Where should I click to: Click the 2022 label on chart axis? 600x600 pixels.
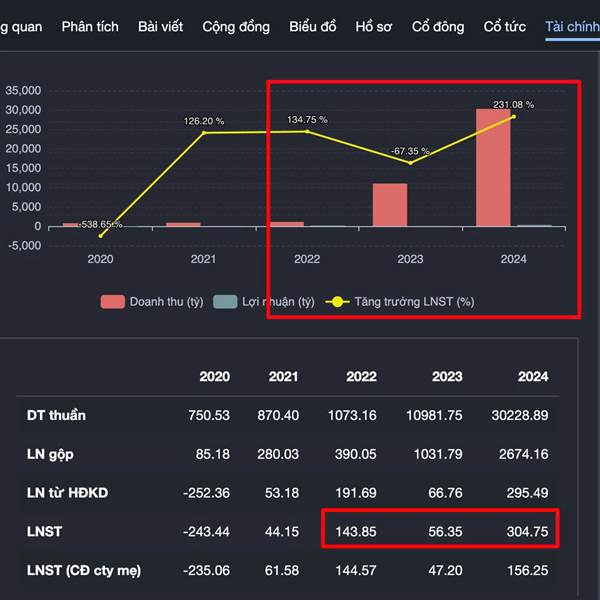tap(307, 259)
